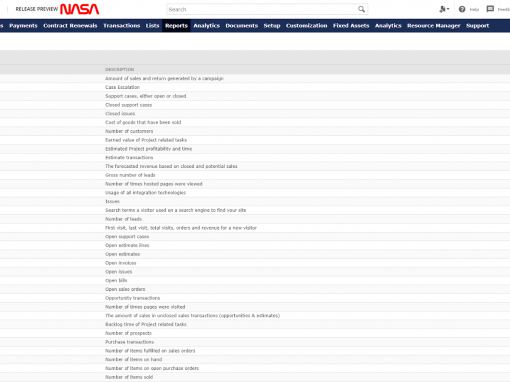The width and height of the screenshot is (510, 382).
Task: Open the Analytics menu after Fixed Assets
Action: (x=388, y=26)
